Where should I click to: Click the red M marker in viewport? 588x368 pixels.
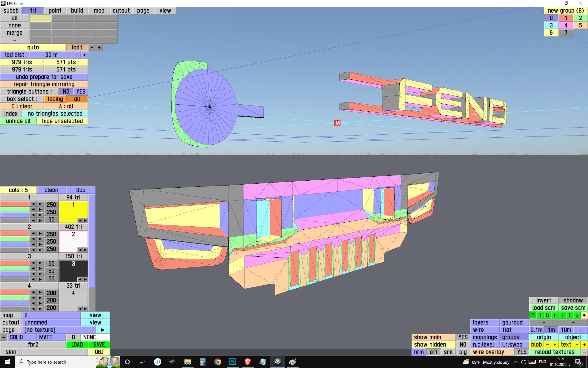[x=337, y=123]
